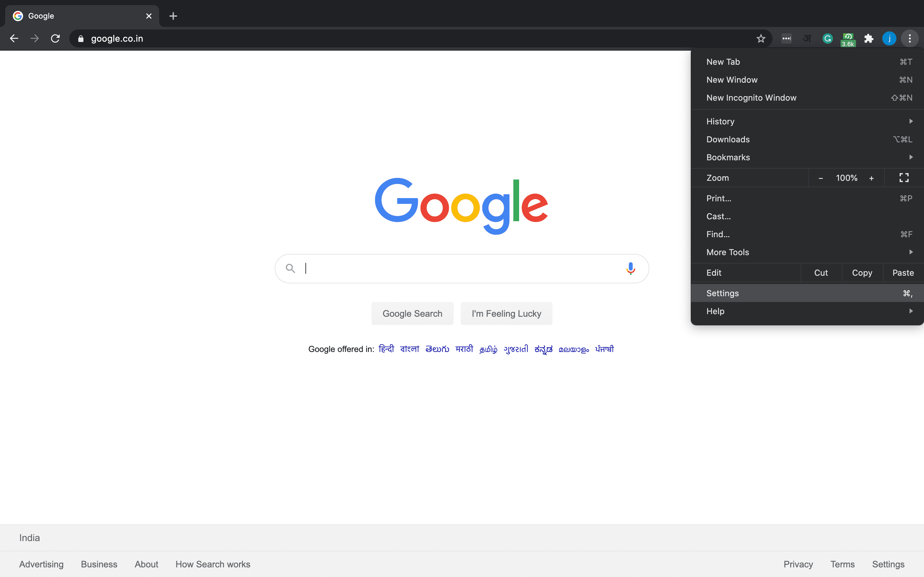Click the Google search input field
The height and width of the screenshot is (577, 924).
click(462, 268)
